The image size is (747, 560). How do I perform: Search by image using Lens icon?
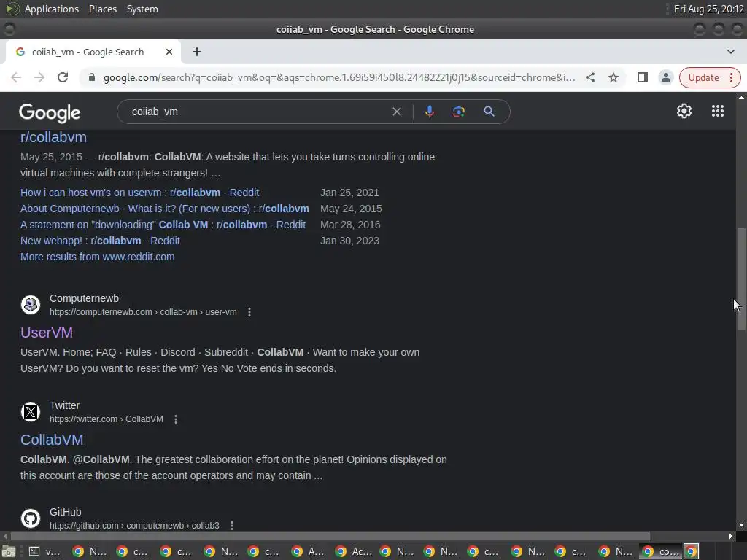coord(459,112)
